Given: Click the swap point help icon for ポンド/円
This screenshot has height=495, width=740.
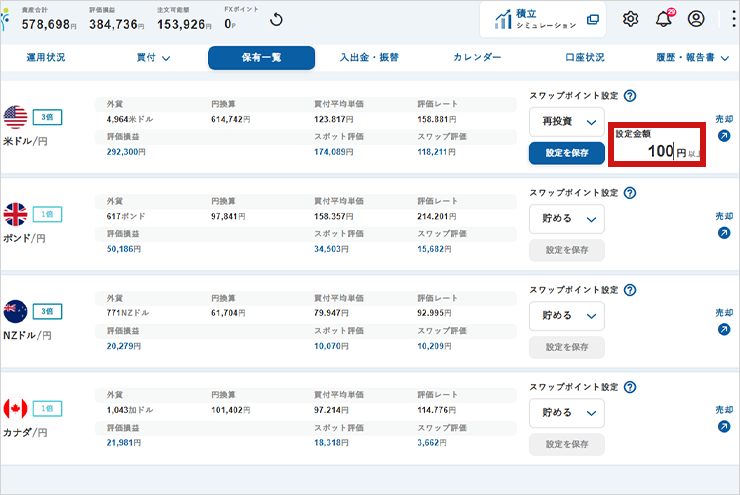Looking at the screenshot, I should [x=630, y=193].
